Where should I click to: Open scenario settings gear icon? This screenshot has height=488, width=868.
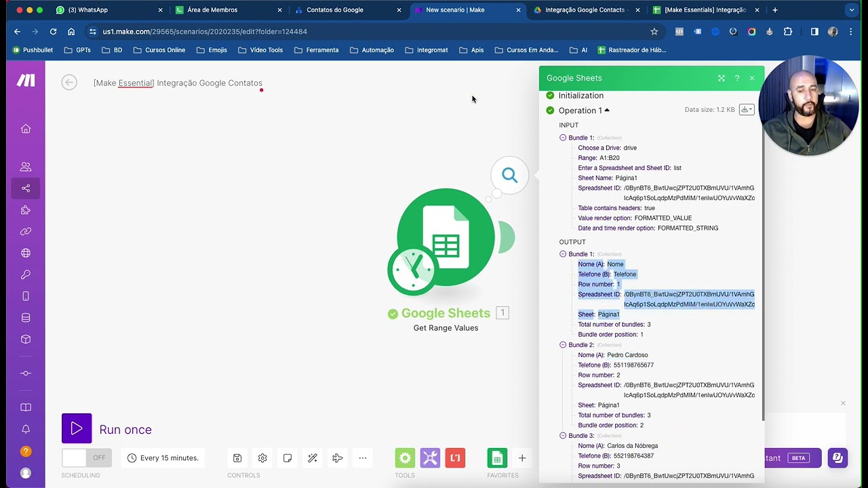[262, 458]
